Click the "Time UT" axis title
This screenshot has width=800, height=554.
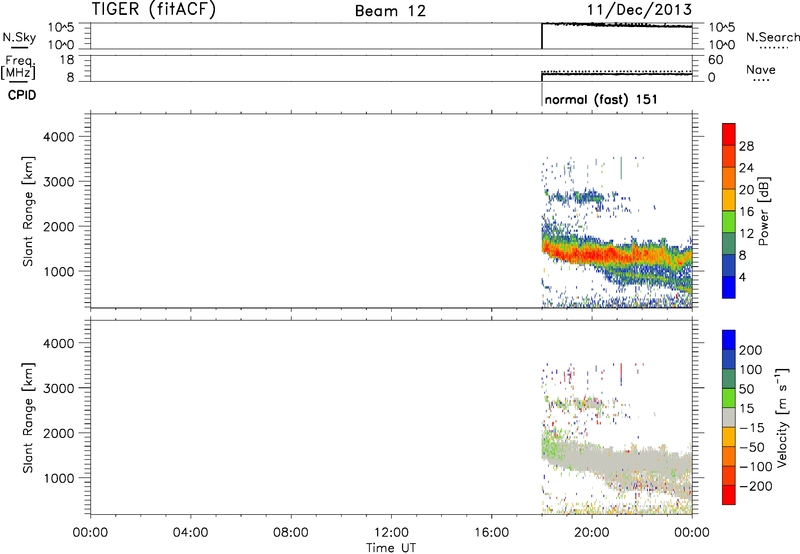click(391, 548)
